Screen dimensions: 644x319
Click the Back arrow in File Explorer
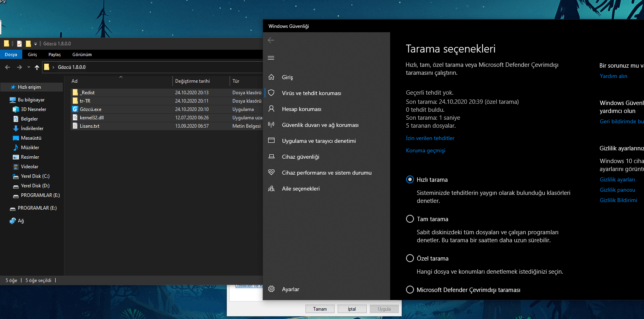(8, 67)
